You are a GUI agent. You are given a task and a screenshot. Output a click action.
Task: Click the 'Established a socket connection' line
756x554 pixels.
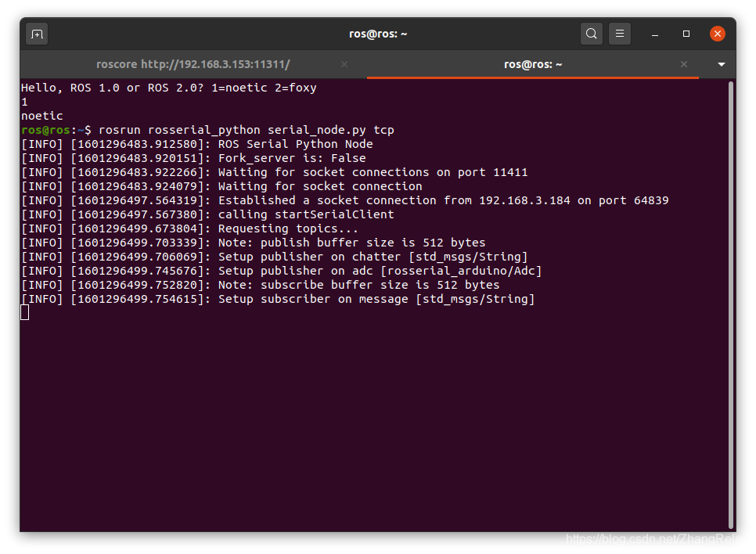coord(344,200)
